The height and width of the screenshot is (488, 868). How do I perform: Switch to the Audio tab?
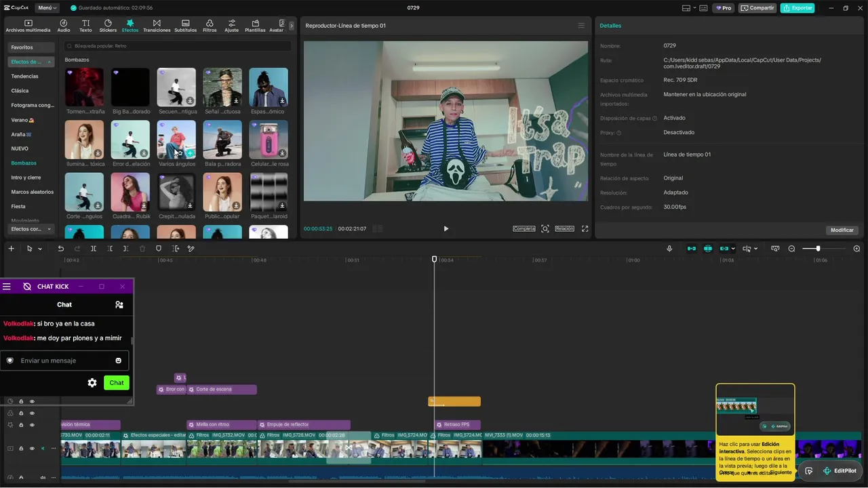click(x=64, y=26)
